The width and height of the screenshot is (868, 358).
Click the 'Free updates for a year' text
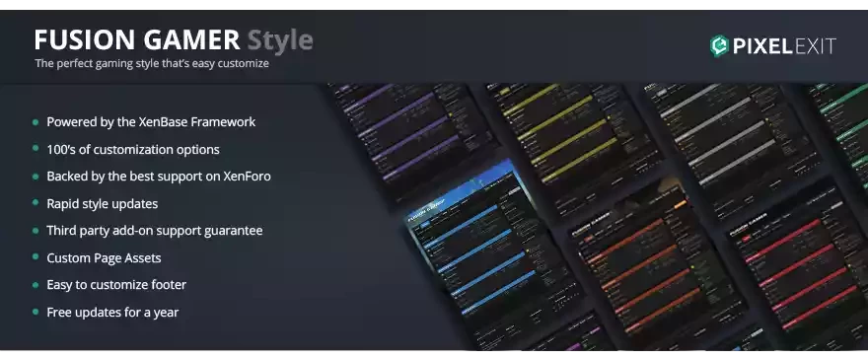[x=112, y=312]
